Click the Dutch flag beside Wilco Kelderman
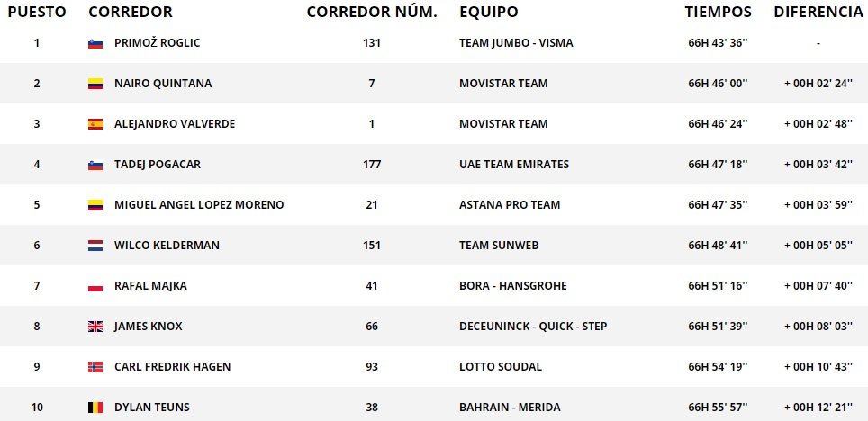The width and height of the screenshot is (868, 421). coord(95,246)
